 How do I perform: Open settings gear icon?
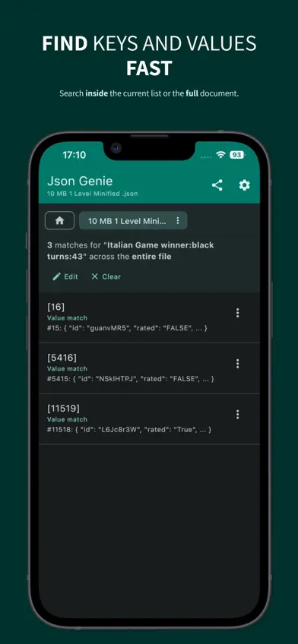click(x=245, y=185)
